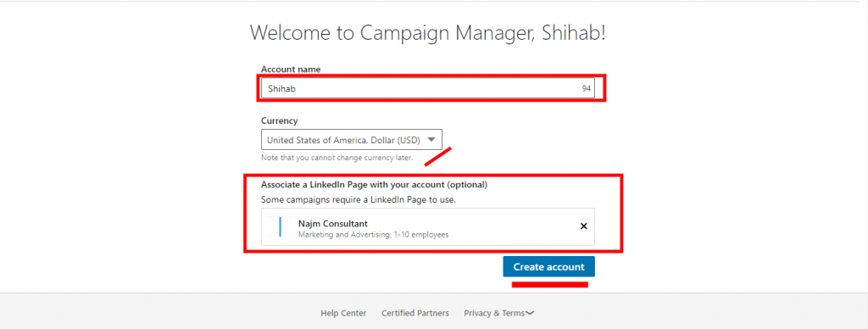Click the 'Marketing and Advertising; 1-10 employees' text

click(373, 234)
